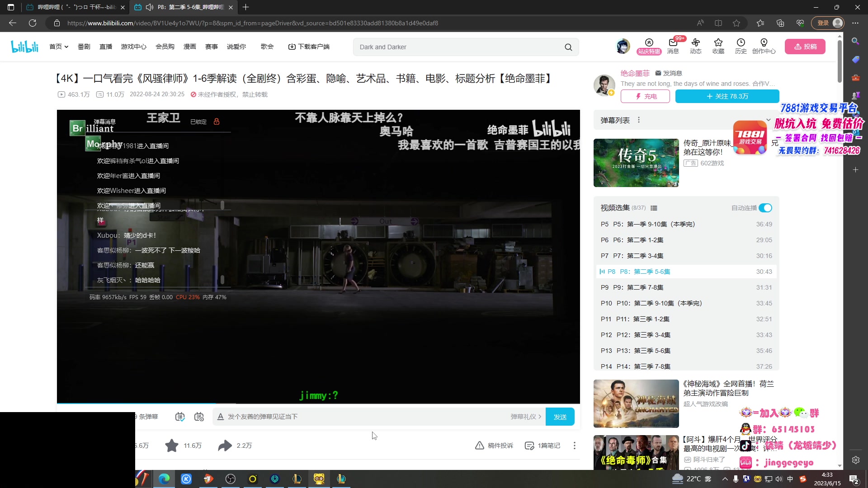Click the danmaku font style A icon
Image resolution: width=868 pixels, height=488 pixels.
click(x=221, y=417)
